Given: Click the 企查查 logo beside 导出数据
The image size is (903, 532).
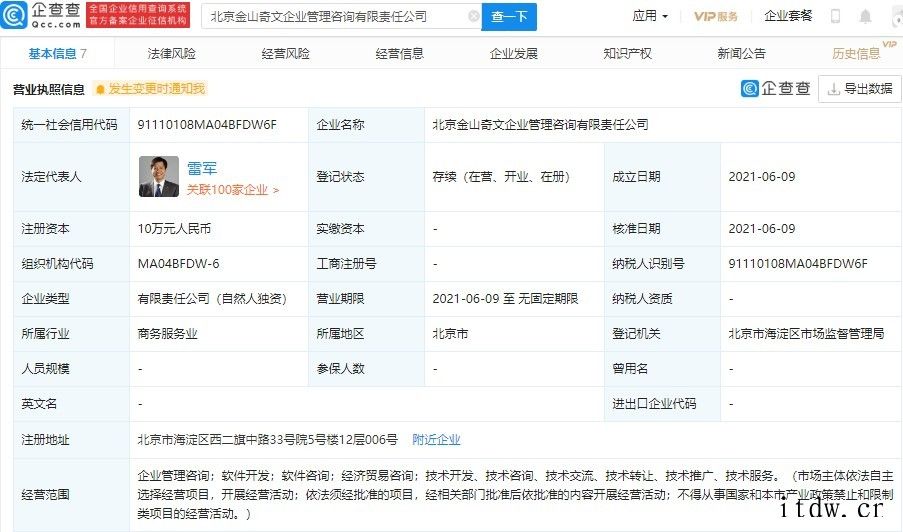Looking at the screenshot, I should pyautogui.click(x=776, y=88).
